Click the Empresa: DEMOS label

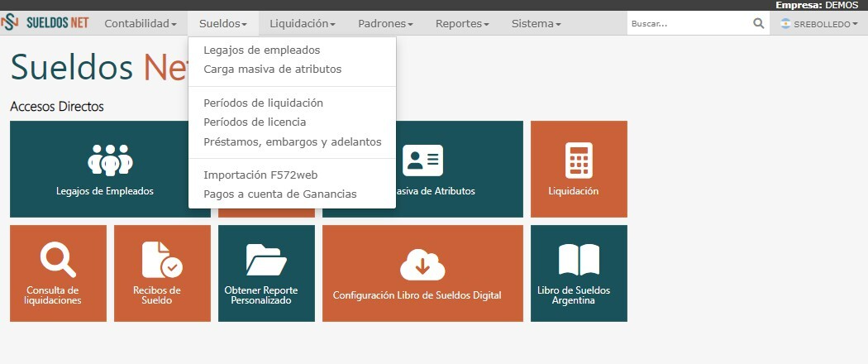[x=817, y=5]
